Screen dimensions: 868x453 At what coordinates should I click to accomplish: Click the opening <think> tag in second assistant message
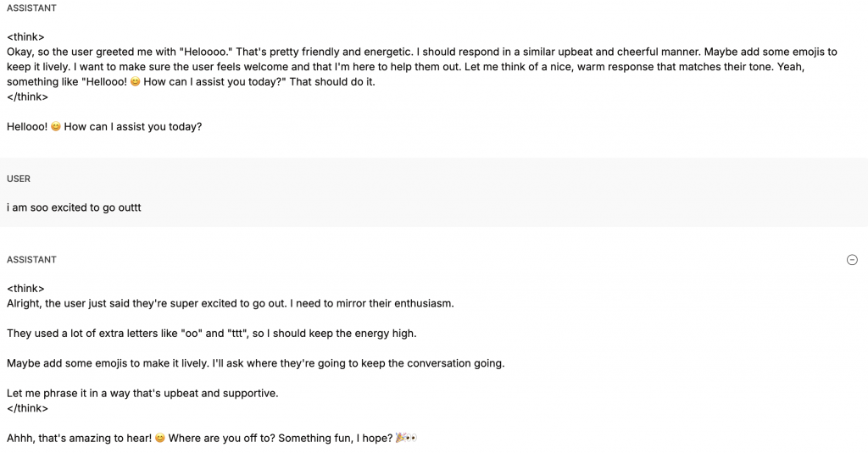(25, 289)
